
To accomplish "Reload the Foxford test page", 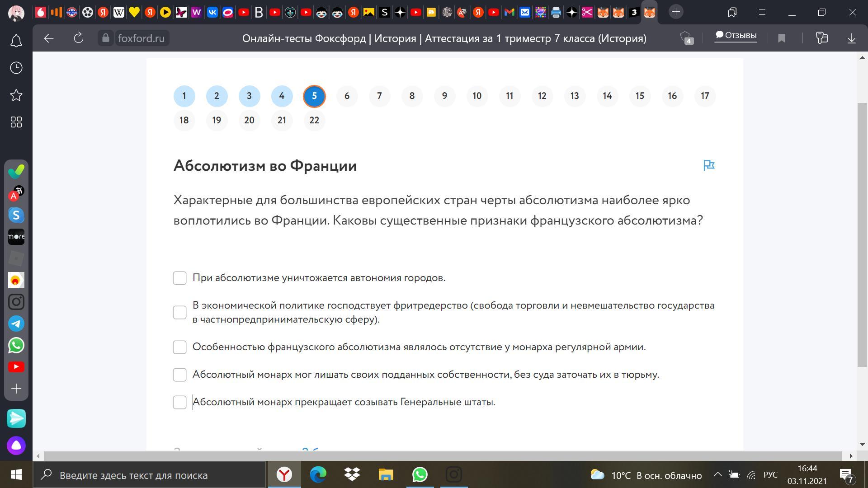I will pos(79,38).
